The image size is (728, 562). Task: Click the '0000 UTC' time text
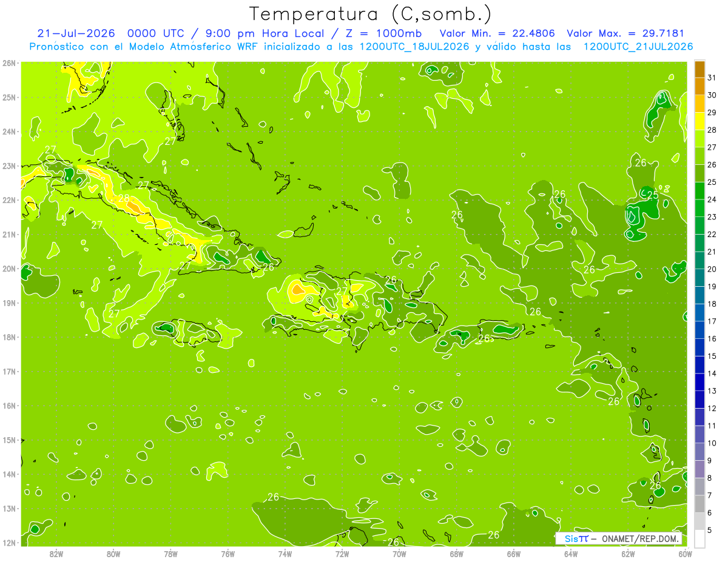155,33
